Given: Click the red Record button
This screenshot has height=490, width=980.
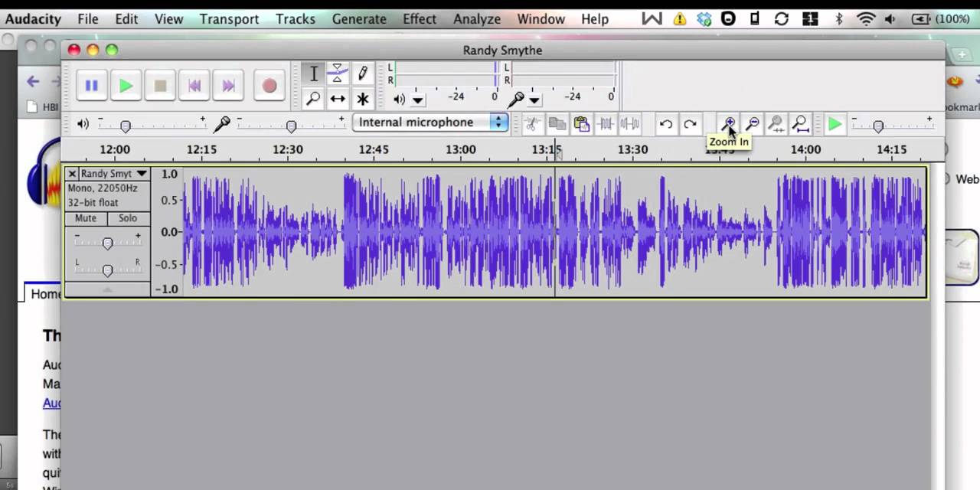Looking at the screenshot, I should click(x=269, y=86).
